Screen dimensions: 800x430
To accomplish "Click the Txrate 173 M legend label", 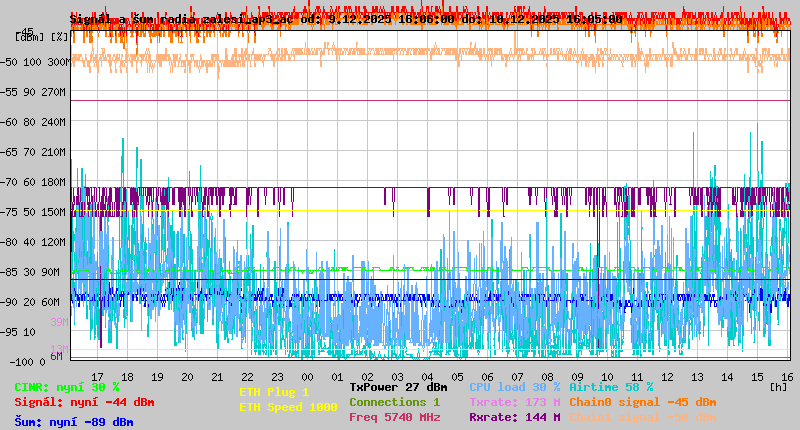I will pos(514,402).
